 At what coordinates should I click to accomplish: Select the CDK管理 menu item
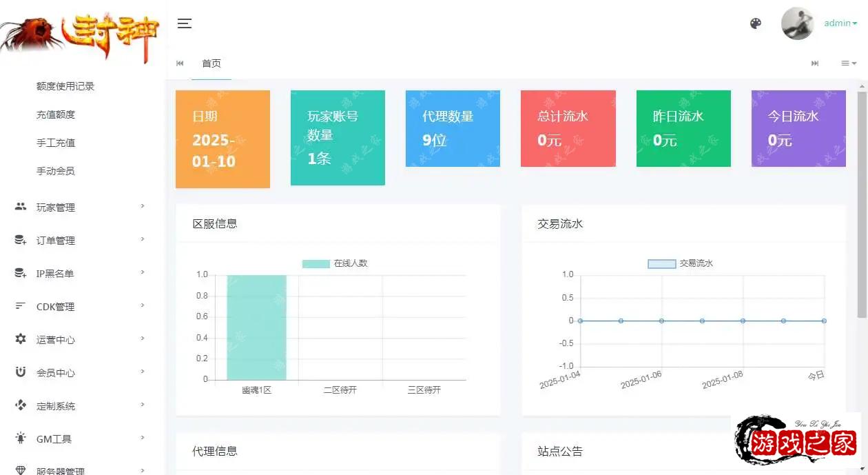[55, 307]
